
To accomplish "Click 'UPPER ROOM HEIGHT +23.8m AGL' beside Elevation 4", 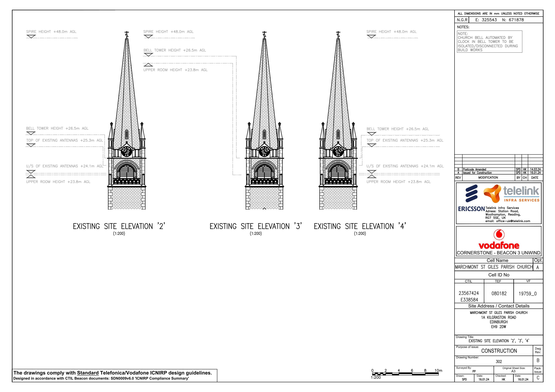I will coord(399,182).
